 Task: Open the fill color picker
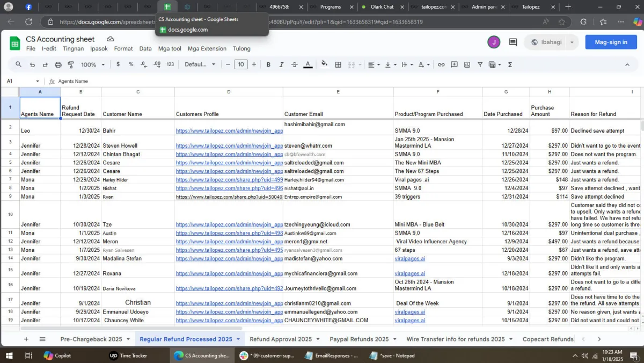pyautogui.click(x=324, y=64)
